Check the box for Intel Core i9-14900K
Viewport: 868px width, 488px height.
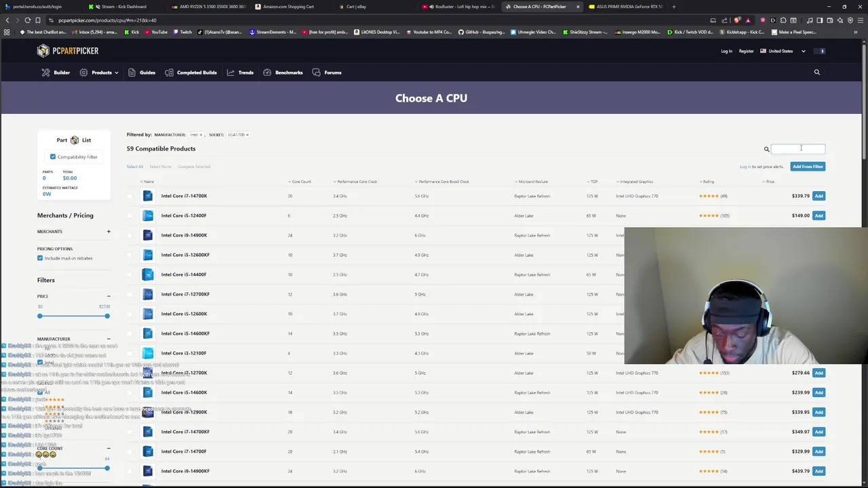coord(130,236)
